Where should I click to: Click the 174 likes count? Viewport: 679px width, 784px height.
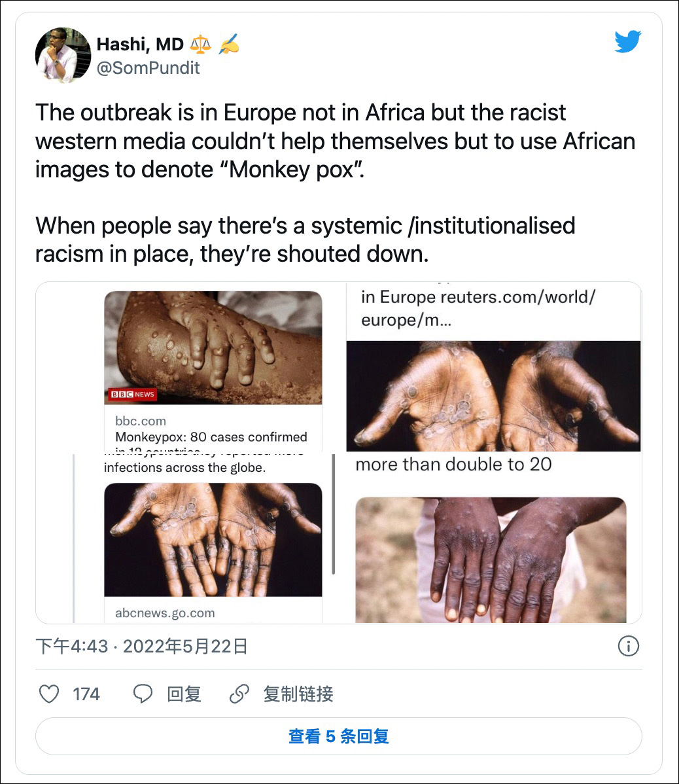[x=86, y=694]
